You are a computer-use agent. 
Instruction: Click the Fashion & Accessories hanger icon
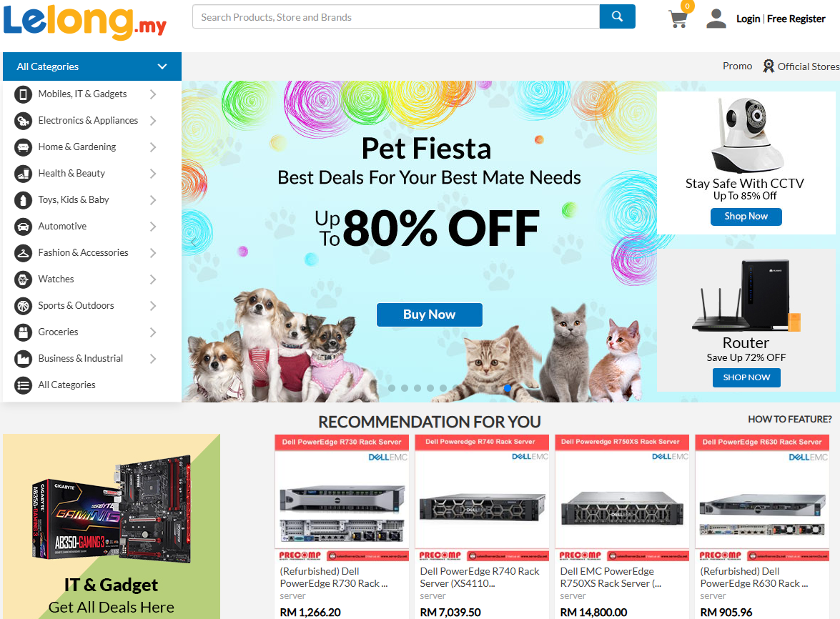24,253
